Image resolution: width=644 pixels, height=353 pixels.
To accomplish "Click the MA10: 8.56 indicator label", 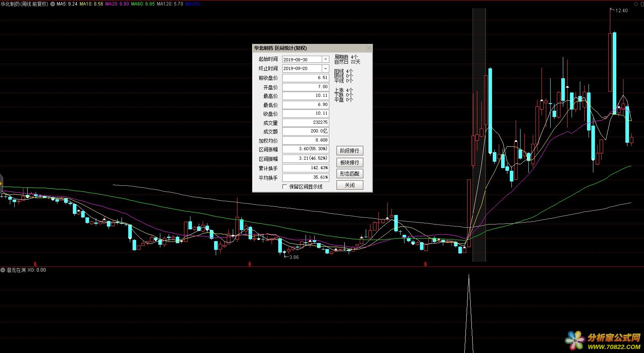I will 91,4.
